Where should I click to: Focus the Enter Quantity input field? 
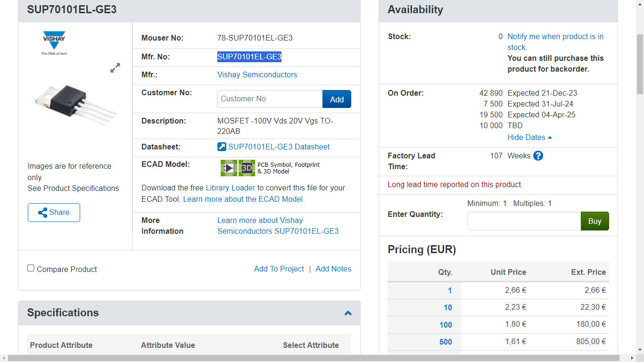point(524,221)
